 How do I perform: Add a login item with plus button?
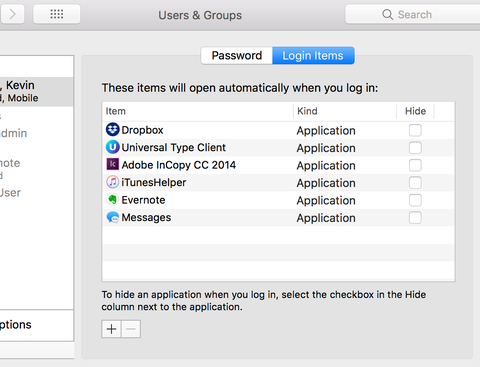point(111,329)
